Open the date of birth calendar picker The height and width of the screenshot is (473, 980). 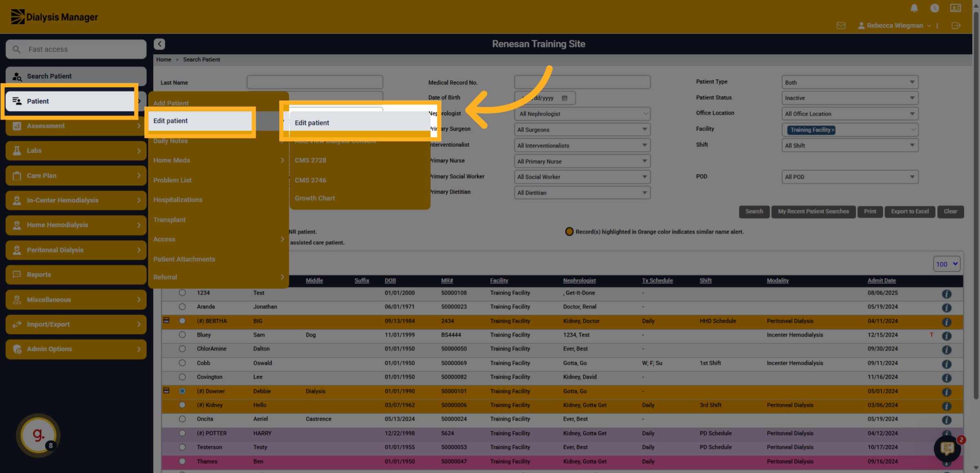coord(564,98)
